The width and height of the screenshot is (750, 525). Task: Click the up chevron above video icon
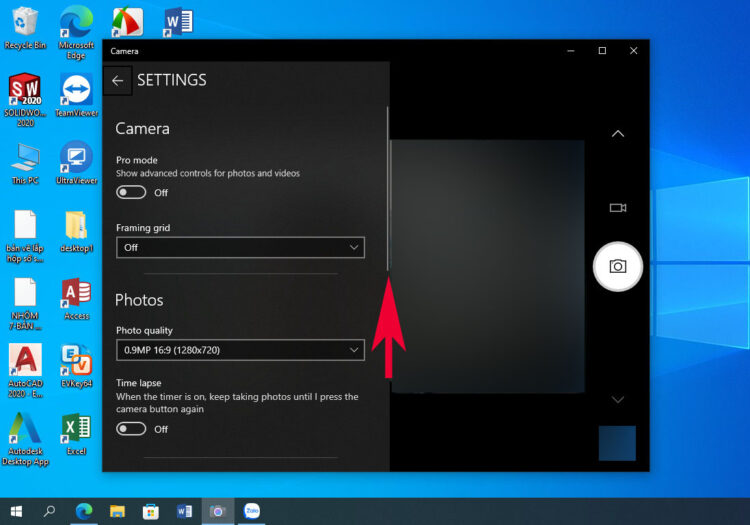[x=618, y=134]
